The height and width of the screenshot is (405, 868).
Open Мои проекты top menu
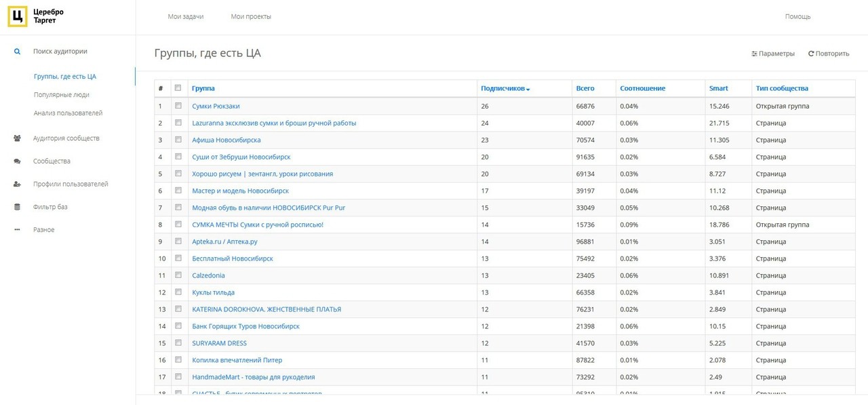[251, 17]
